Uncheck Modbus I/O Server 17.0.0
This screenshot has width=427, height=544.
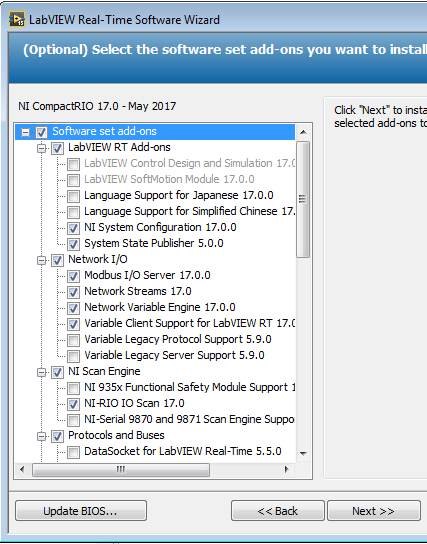click(73, 276)
